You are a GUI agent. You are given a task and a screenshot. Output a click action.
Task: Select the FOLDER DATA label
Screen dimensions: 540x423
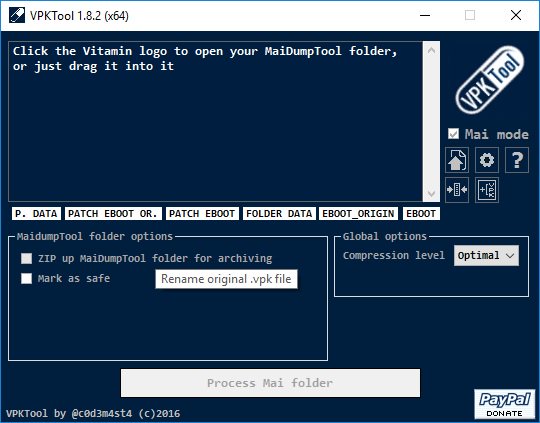click(279, 214)
